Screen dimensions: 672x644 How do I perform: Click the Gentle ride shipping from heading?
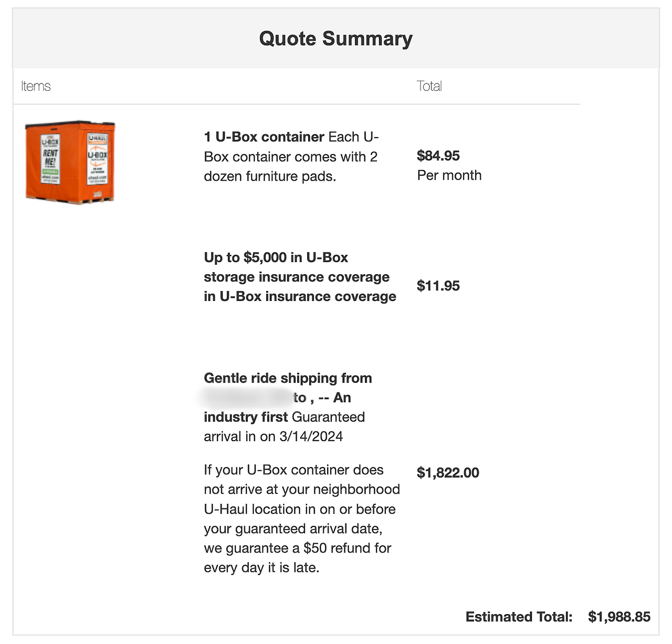288,378
